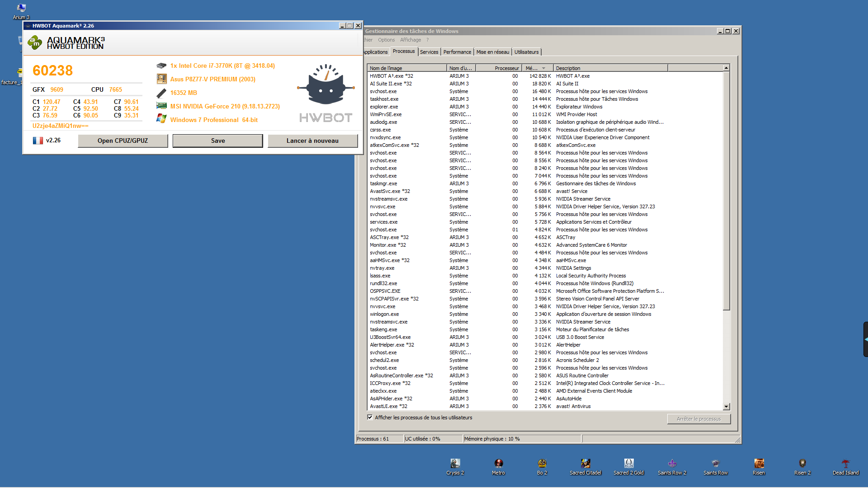Click the graphics card icon beside MSI NVIDIA GeForce 210
The image size is (868, 488).
pos(161,106)
